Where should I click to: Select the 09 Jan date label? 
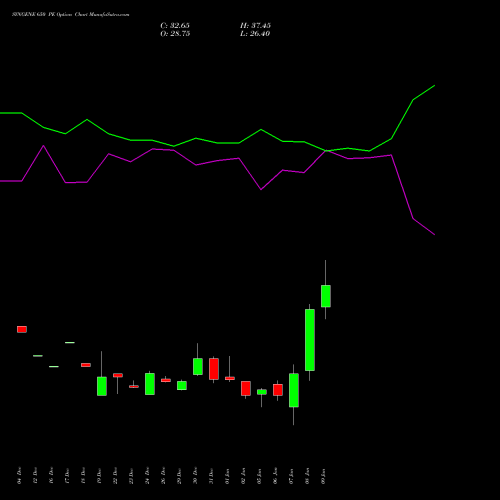[x=323, y=475]
